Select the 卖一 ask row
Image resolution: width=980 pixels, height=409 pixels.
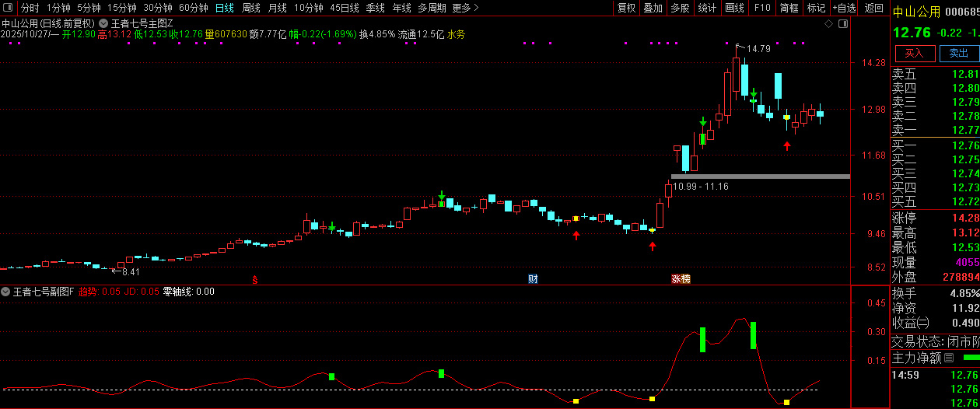coord(935,130)
